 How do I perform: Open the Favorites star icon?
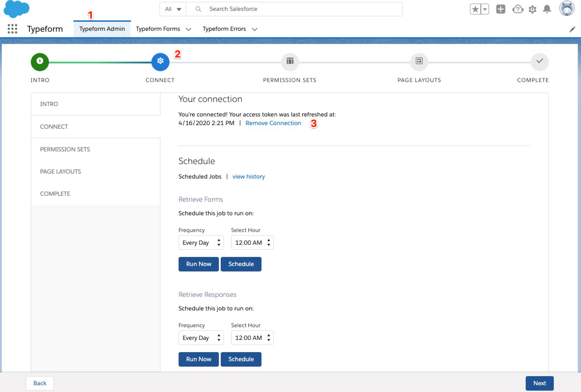[475, 9]
